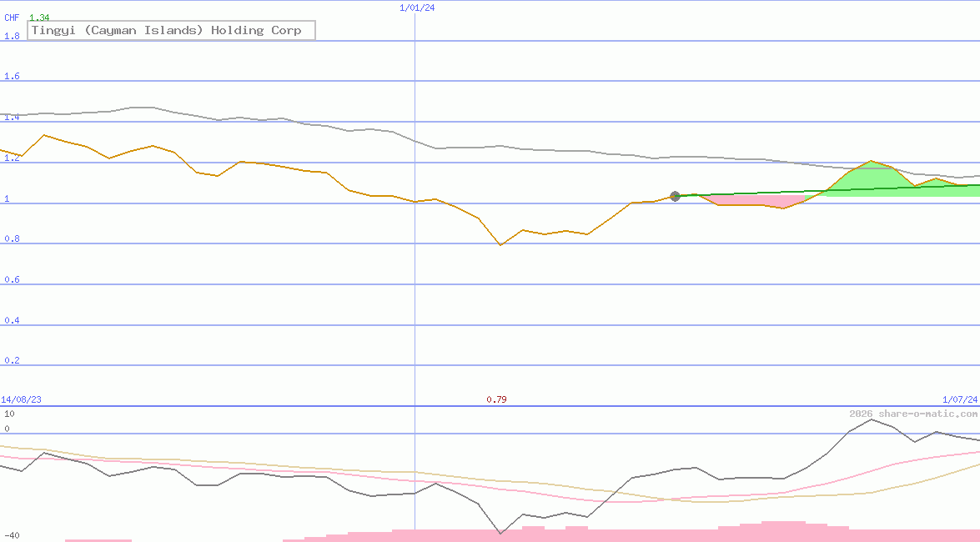
Task: Click the 1/01/24 date label at top
Action: coord(417,8)
